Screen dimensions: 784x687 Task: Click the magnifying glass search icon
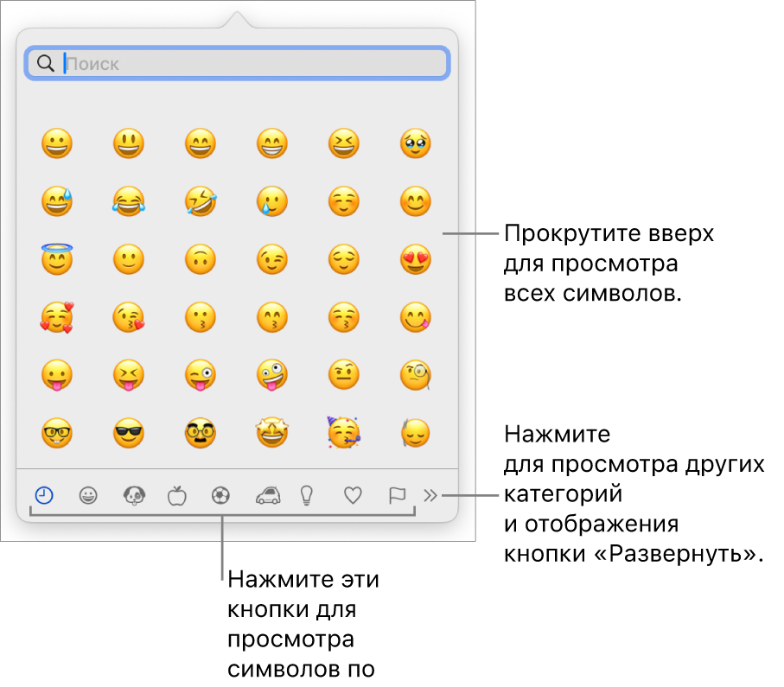coord(46,63)
